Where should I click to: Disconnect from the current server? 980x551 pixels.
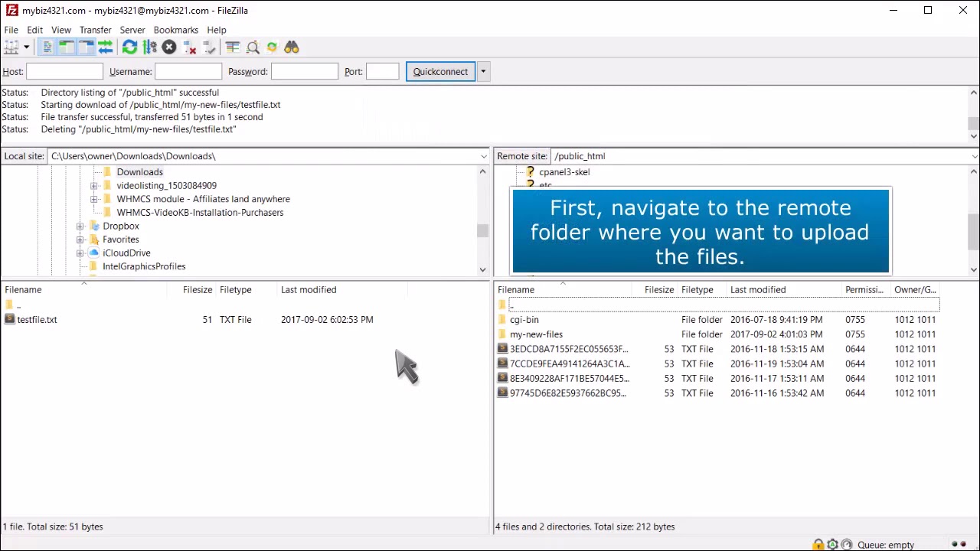coord(189,47)
